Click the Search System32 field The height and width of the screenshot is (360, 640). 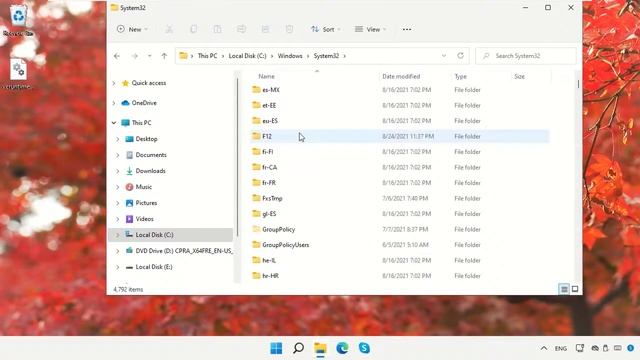click(526, 56)
